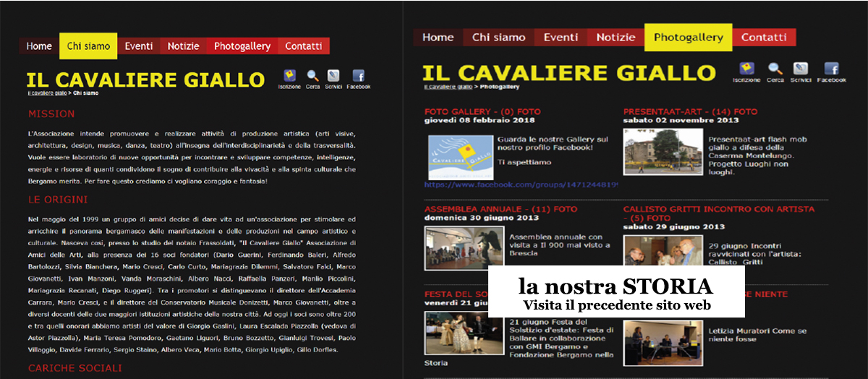Click Cerca magnifier icon in left page

click(x=312, y=76)
